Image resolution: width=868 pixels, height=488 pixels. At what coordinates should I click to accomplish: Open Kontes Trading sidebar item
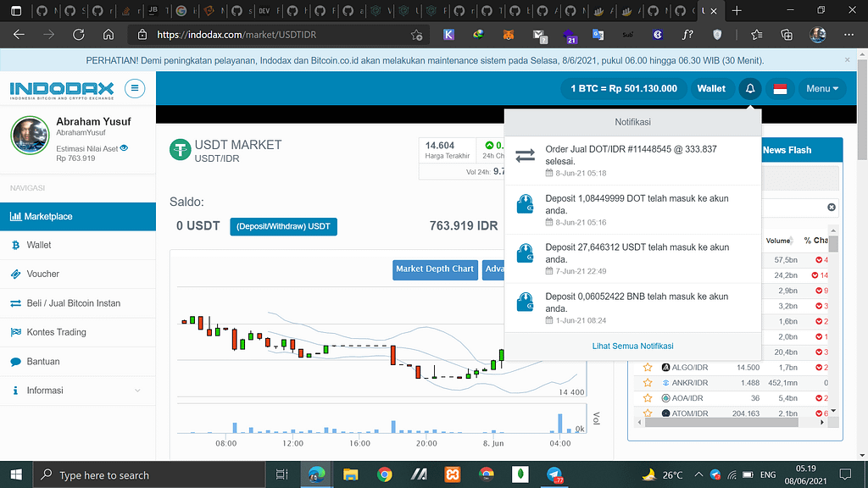[x=78, y=332]
